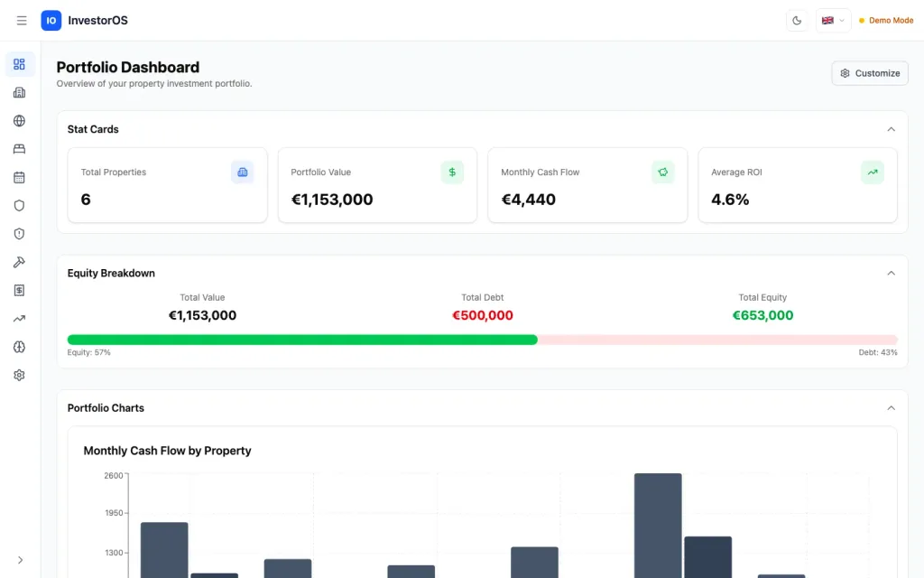Click the Customize button
The image size is (924, 578).
(x=870, y=73)
